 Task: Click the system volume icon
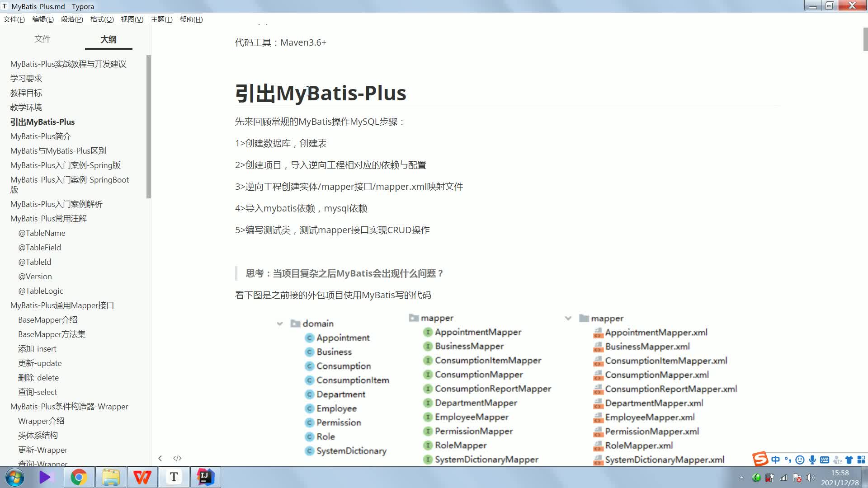point(810,478)
